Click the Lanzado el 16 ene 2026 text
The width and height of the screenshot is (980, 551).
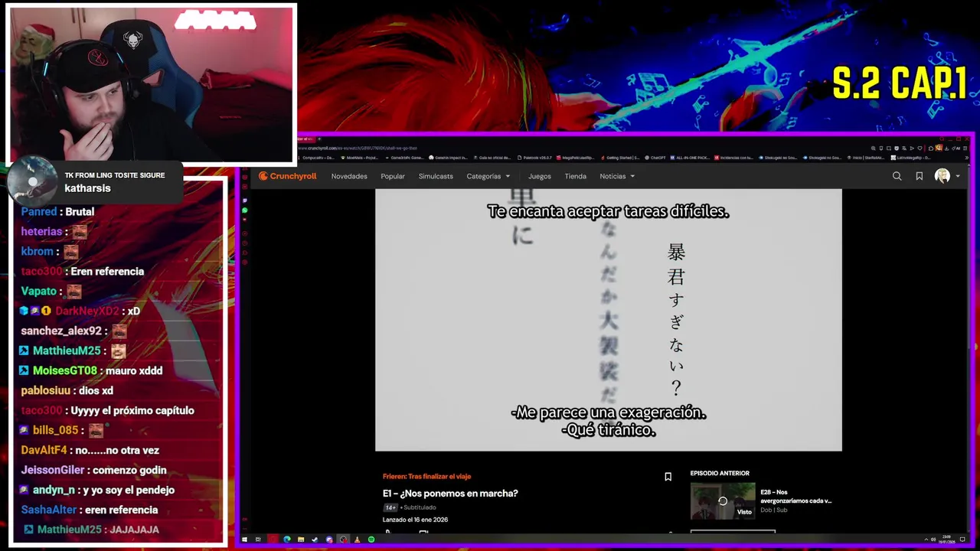coord(415,520)
